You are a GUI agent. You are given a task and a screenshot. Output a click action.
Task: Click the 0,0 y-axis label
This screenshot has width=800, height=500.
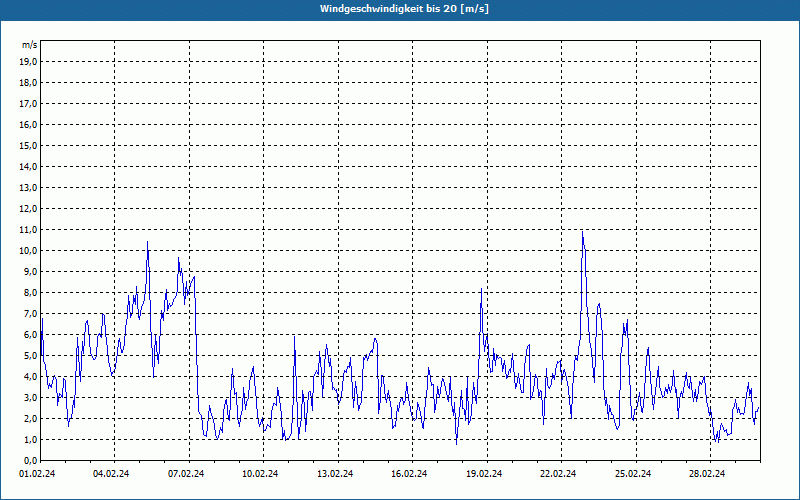point(30,460)
